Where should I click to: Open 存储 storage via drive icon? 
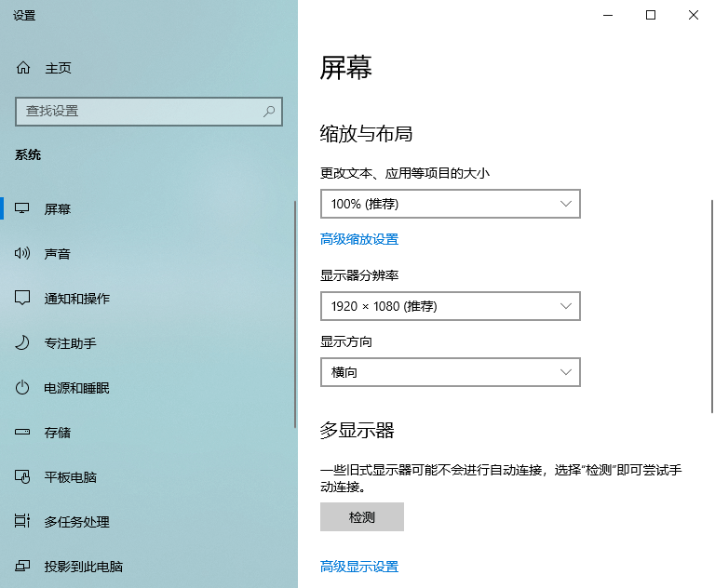[x=23, y=433]
